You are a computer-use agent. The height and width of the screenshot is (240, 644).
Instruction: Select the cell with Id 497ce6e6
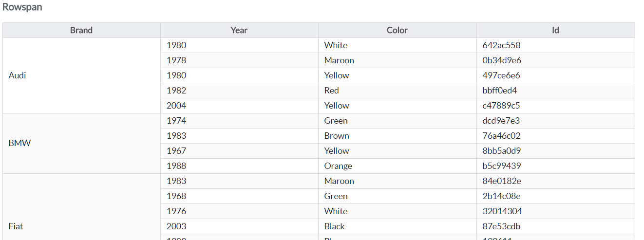(556, 75)
